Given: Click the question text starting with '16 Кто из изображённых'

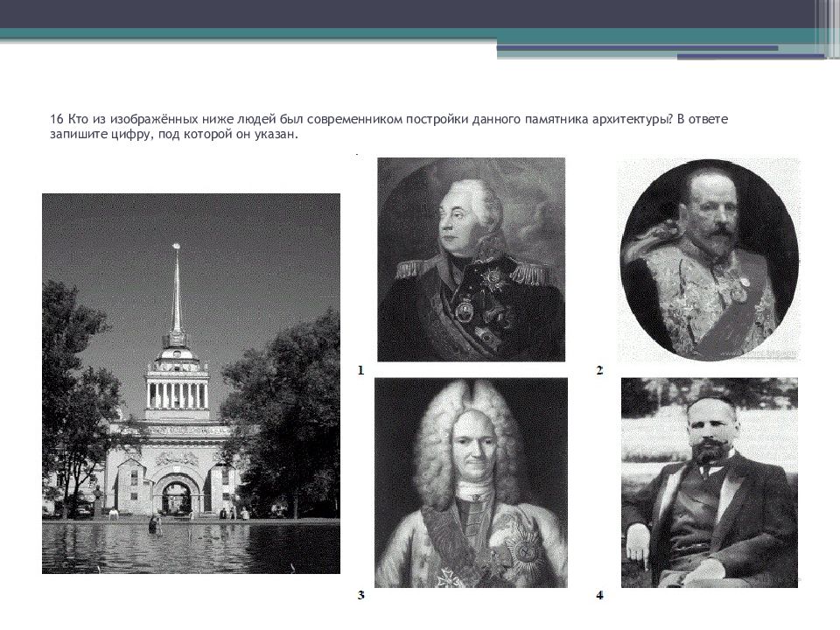Looking at the screenshot, I should coord(388,126).
